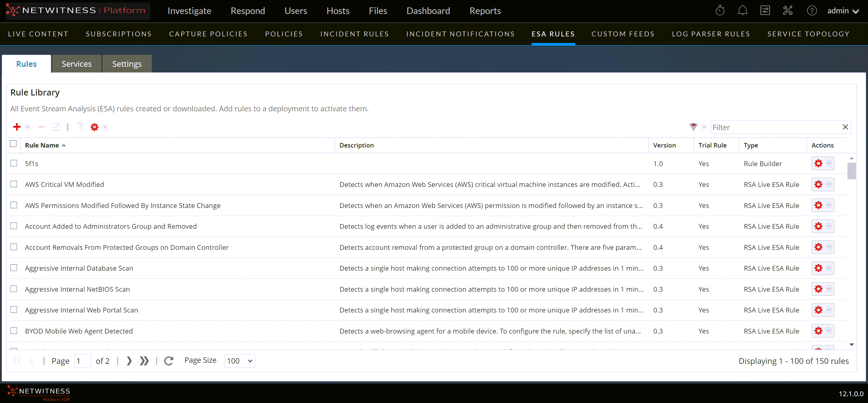This screenshot has width=868, height=403.
Task: Open the notifications bell icon
Action: coord(742,11)
